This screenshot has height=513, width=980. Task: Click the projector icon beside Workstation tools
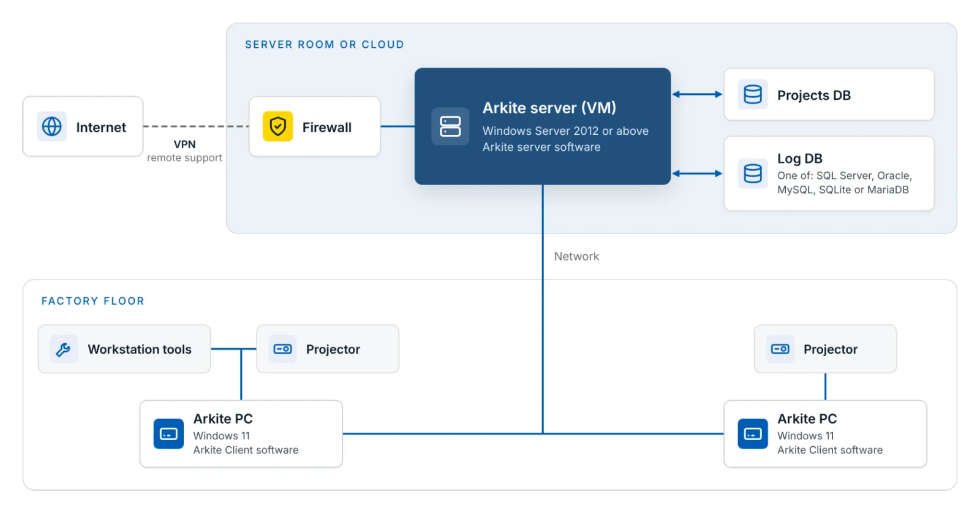pyautogui.click(x=282, y=349)
